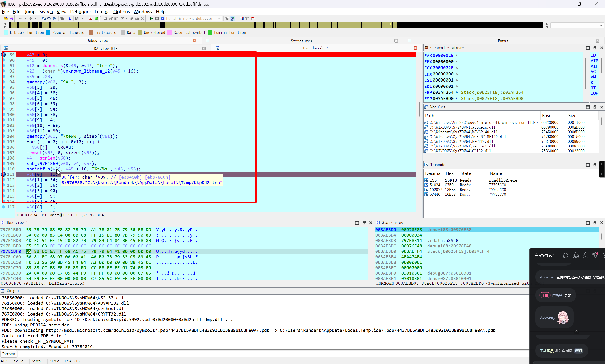Switch to the Enums tab

(503, 41)
